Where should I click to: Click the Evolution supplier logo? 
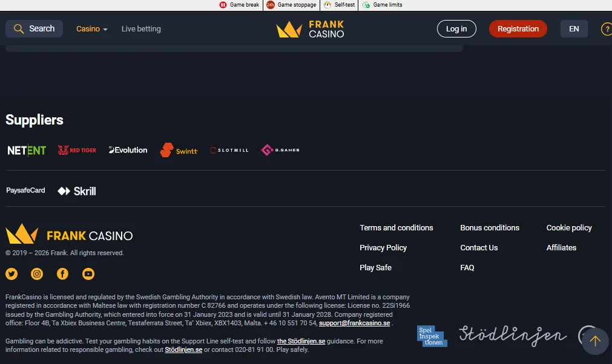pyautogui.click(x=128, y=150)
